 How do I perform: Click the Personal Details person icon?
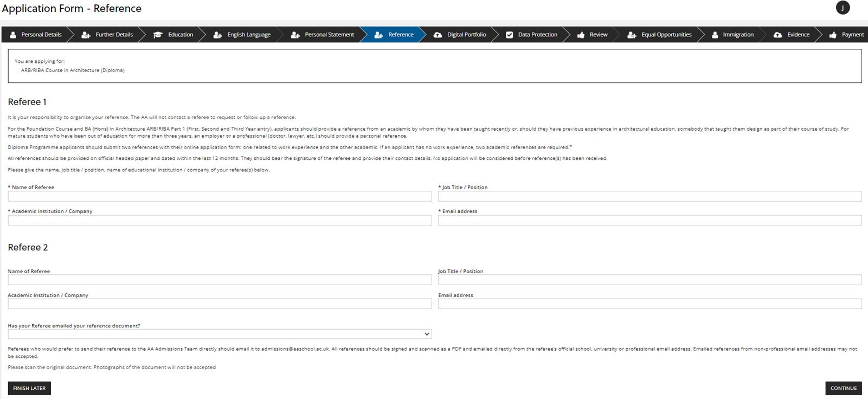pos(13,35)
